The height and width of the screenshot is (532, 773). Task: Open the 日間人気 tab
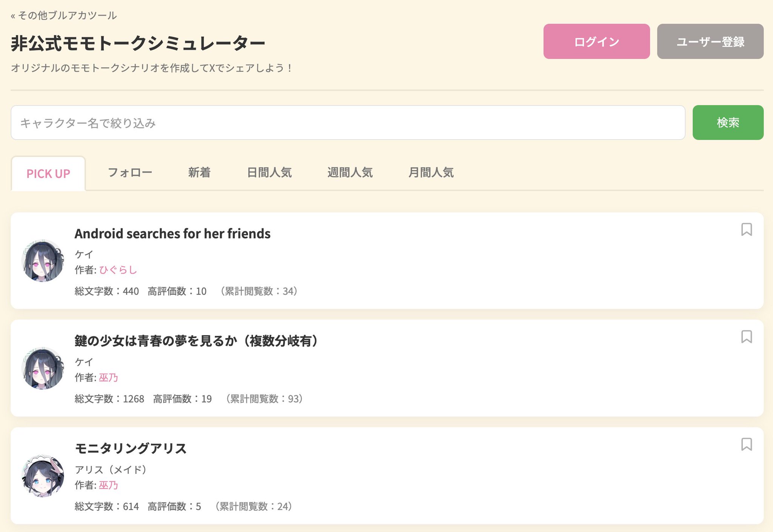pyautogui.click(x=269, y=172)
